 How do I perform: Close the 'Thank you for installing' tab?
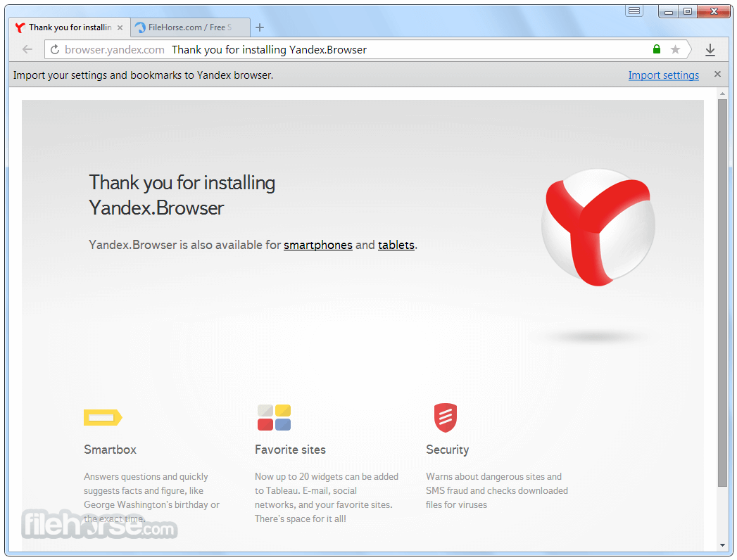tap(120, 27)
